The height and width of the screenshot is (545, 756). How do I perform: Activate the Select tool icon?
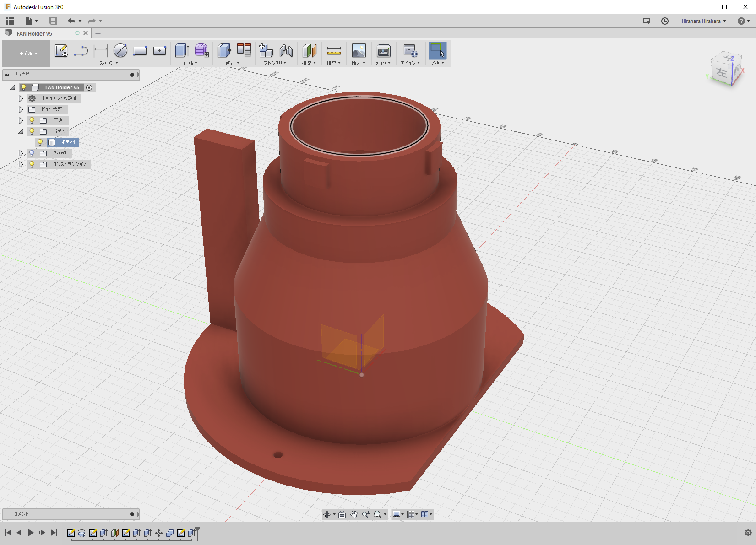[437, 51]
